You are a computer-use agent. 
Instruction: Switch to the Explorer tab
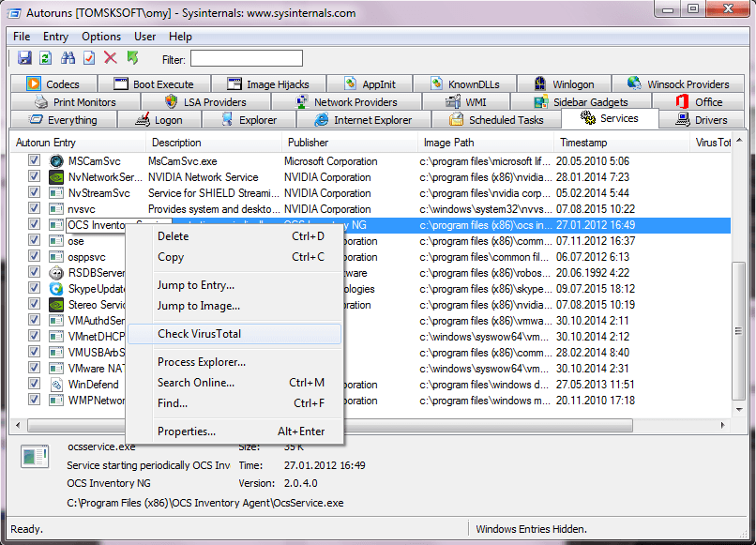(249, 120)
